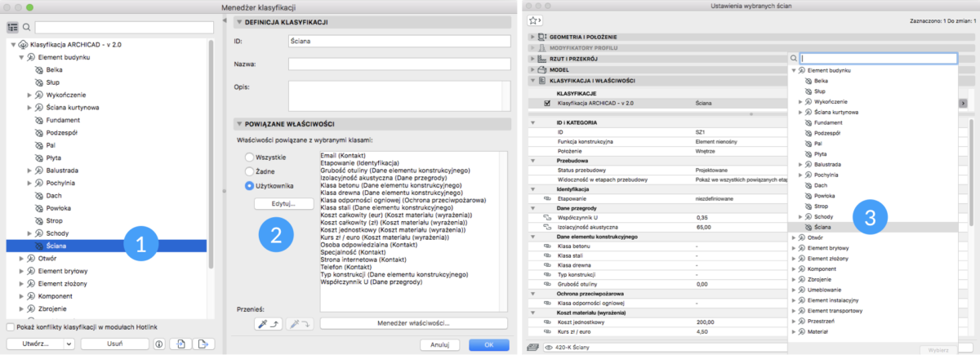Click the layer icon beside the 420-K Ściany field
The height and width of the screenshot is (355, 980).
pos(532,347)
